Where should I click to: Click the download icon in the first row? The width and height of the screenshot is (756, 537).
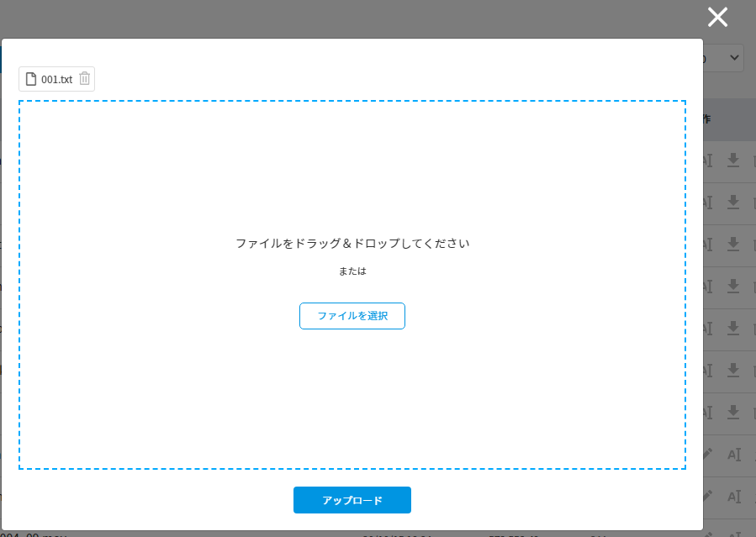click(x=733, y=160)
